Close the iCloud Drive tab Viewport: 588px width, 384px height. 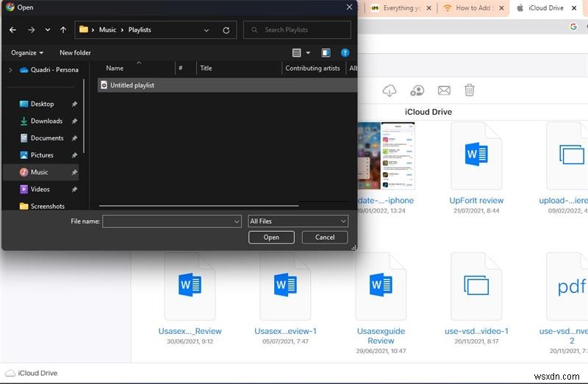pos(574,8)
